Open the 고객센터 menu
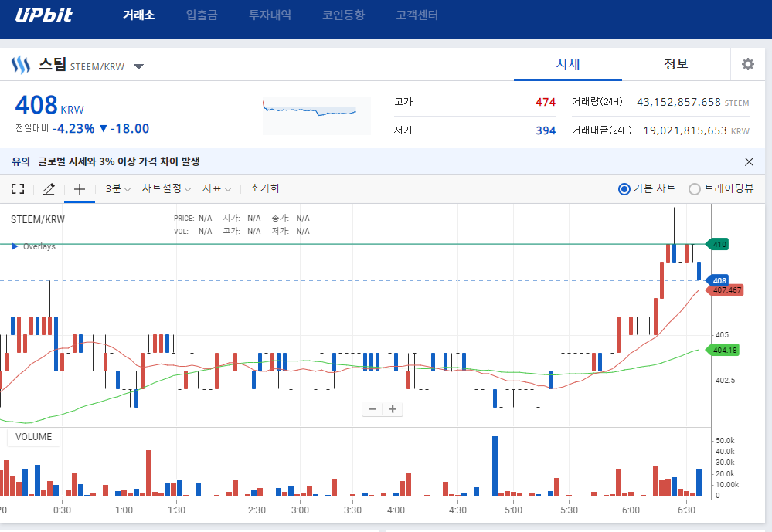 [417, 15]
